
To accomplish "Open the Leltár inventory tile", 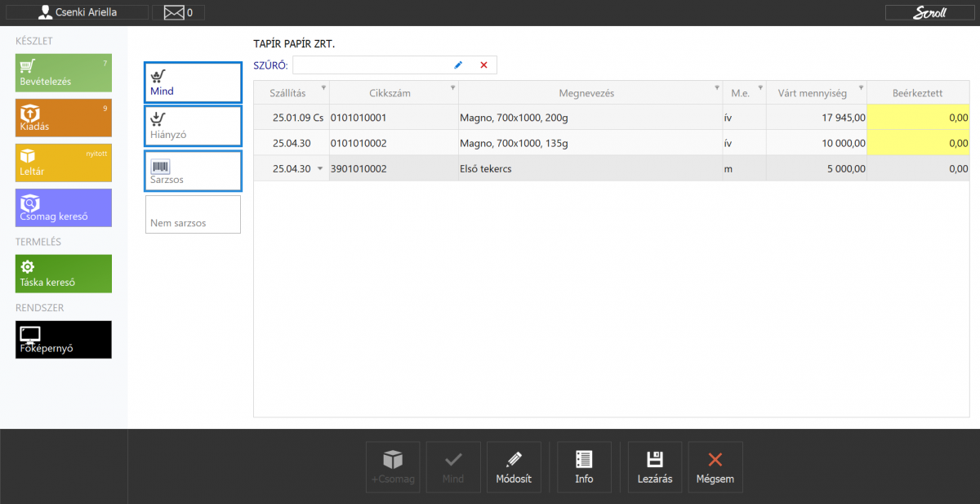I will (64, 163).
